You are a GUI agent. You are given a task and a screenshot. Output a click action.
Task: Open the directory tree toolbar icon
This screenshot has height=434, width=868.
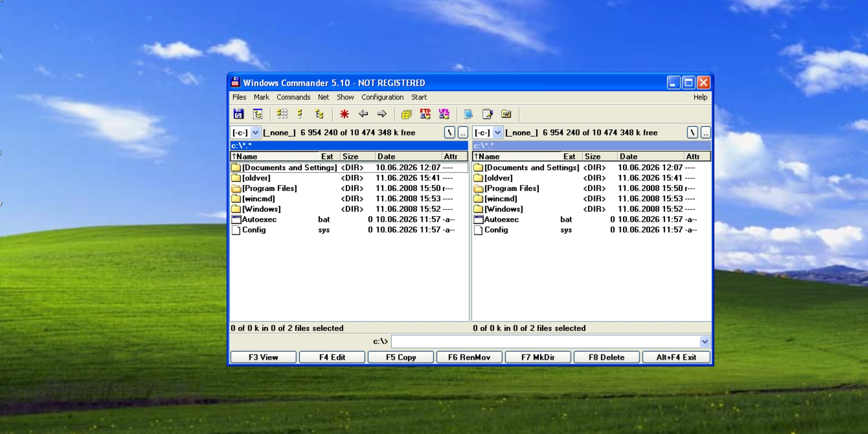(x=258, y=114)
